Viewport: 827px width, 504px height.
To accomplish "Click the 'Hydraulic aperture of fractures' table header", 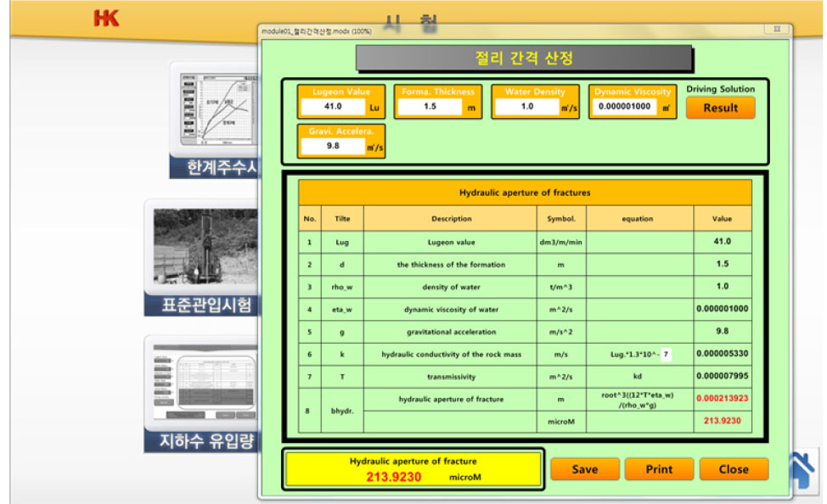I will (x=525, y=193).
